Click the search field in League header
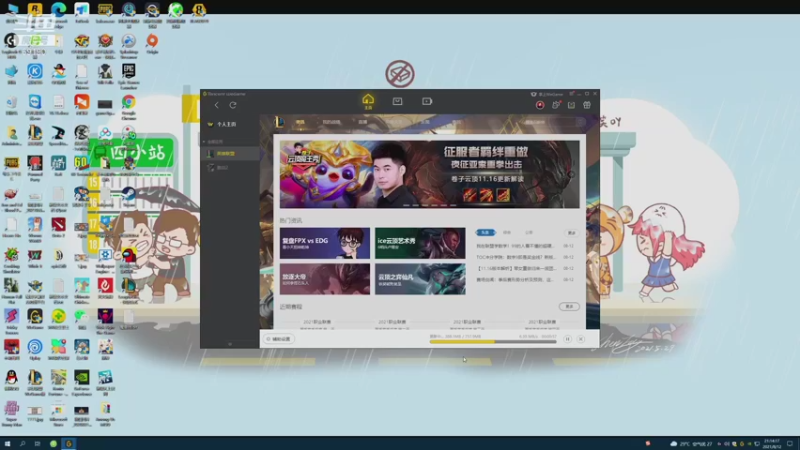 point(554,122)
